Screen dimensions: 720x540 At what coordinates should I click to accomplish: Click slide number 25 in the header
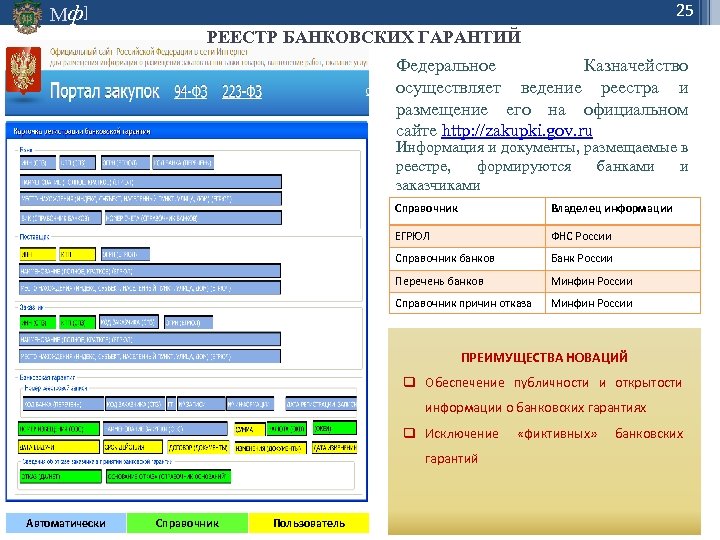click(684, 10)
